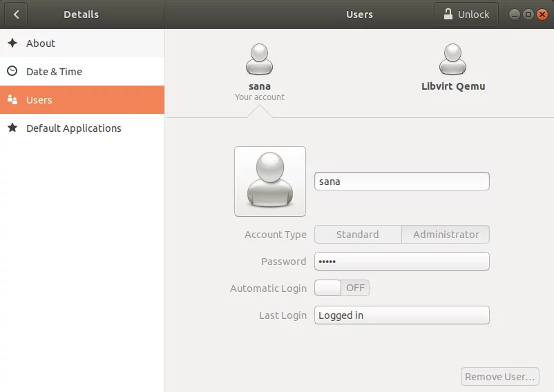The width and height of the screenshot is (554, 392).
Task: Click the About sparkle icon in sidebar
Action: coord(12,43)
